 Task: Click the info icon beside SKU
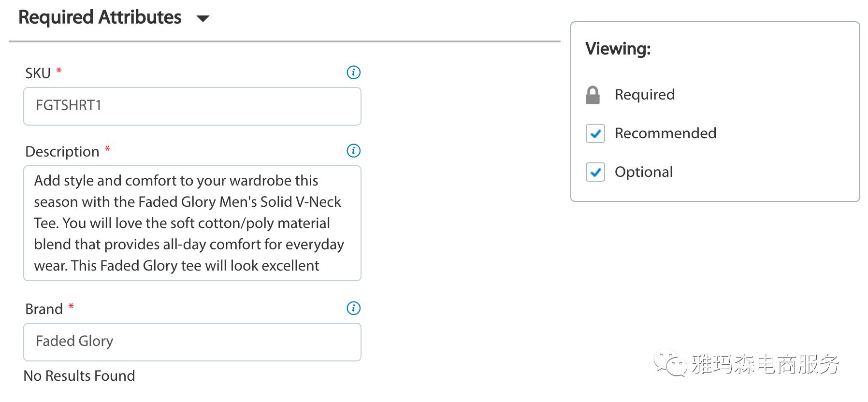354,72
